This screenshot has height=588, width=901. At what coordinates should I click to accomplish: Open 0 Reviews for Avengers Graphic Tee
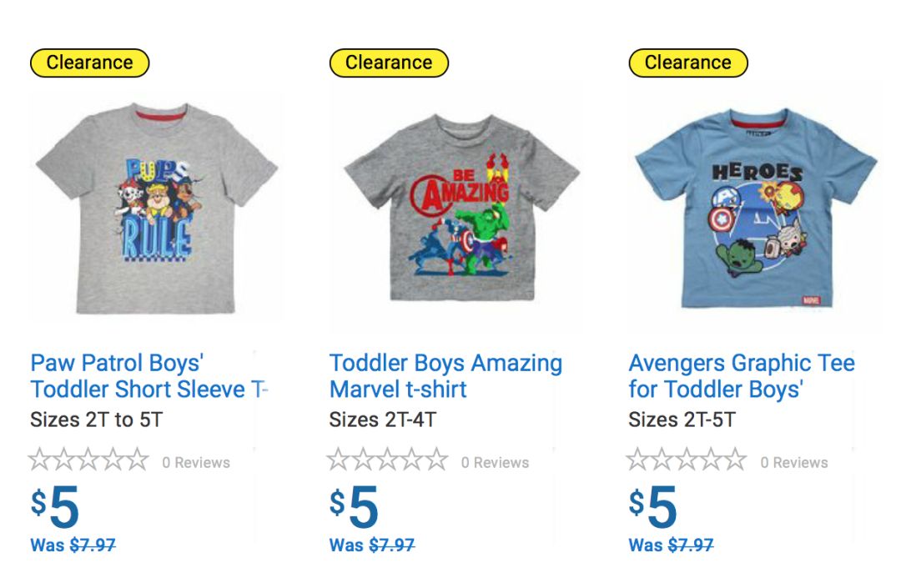(793, 463)
